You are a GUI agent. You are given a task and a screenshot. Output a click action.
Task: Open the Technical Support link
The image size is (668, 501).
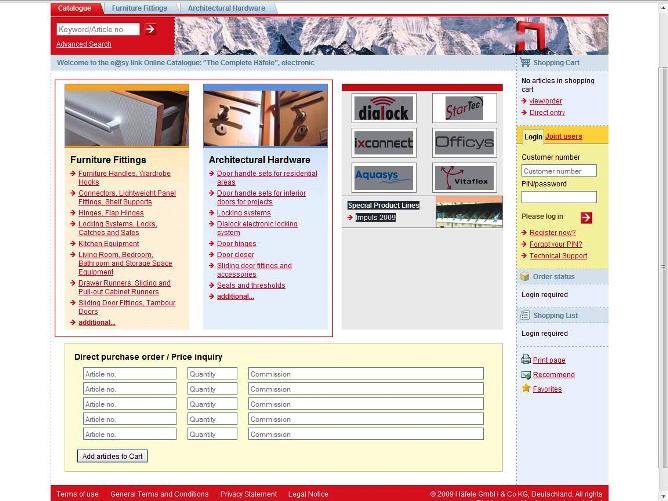tap(558, 255)
